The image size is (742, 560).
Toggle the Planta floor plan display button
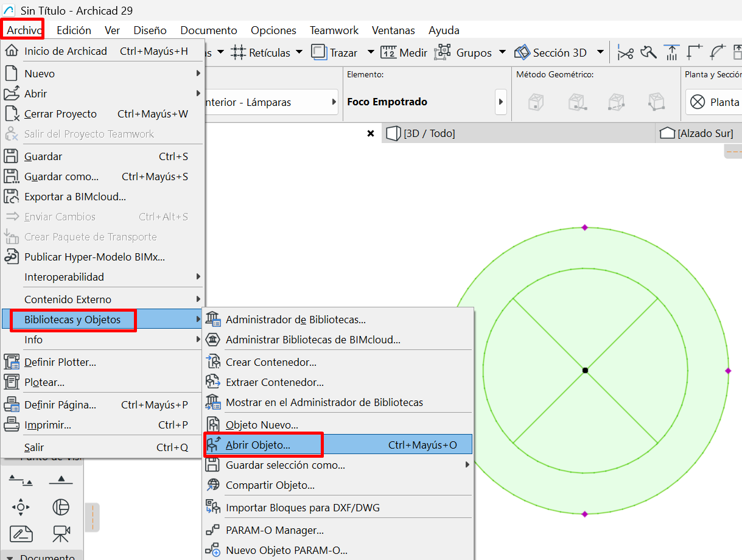713,102
